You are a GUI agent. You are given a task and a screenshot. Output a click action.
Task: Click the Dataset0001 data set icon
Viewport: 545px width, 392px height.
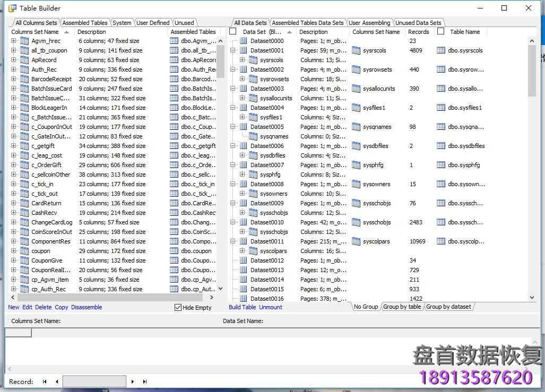[244, 50]
